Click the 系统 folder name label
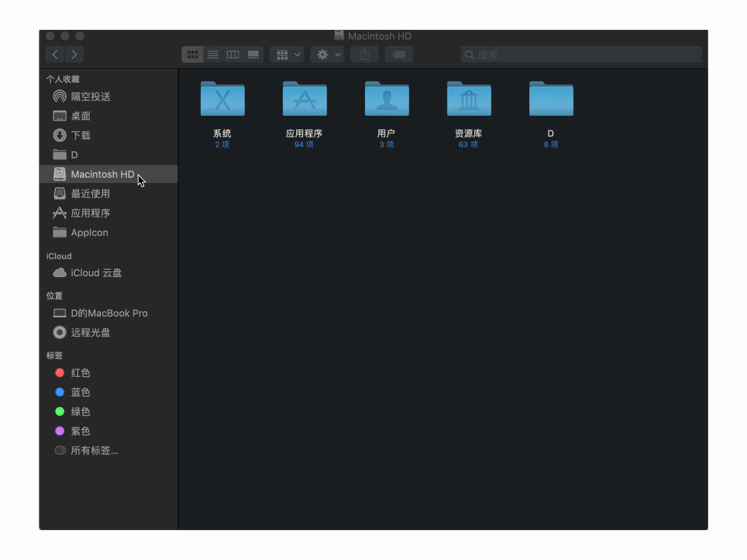The height and width of the screenshot is (560, 747). tap(222, 133)
